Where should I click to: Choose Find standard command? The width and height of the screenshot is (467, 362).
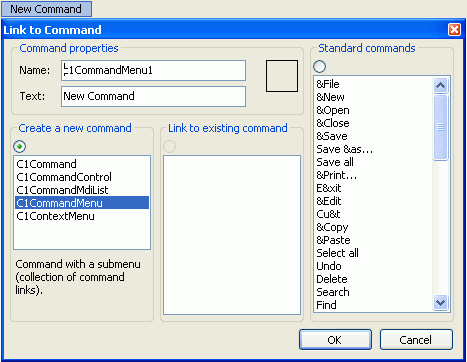[373, 305]
